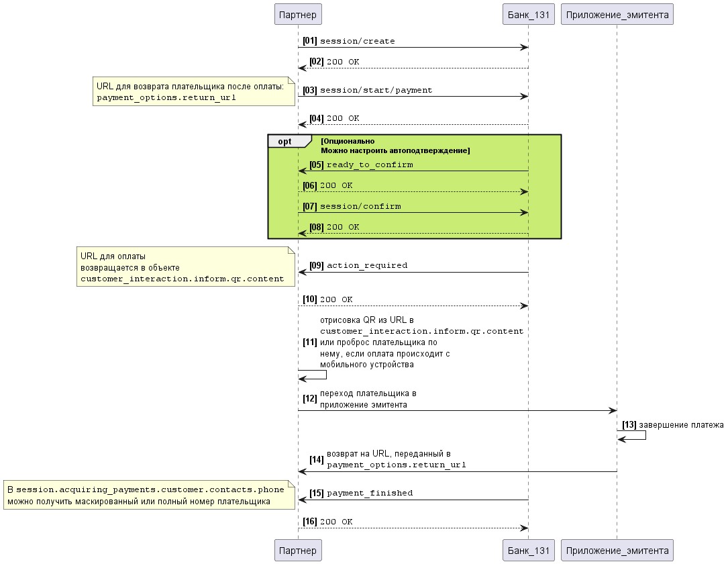This screenshot has height=564, width=728.
Task: Click the bottom Партнер participant box
Action: point(298,550)
